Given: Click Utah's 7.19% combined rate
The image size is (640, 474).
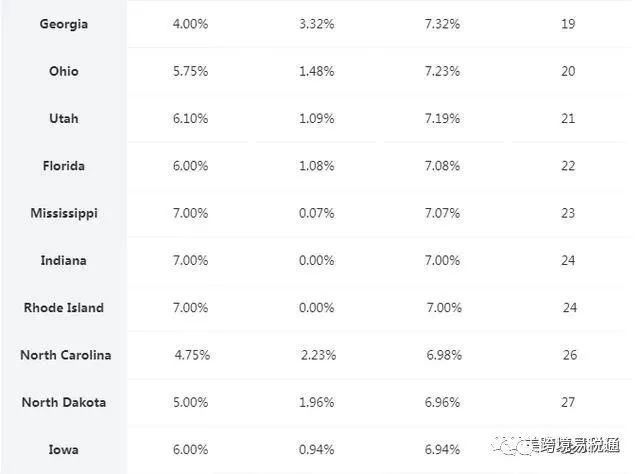Looking at the screenshot, I should click(x=442, y=118).
